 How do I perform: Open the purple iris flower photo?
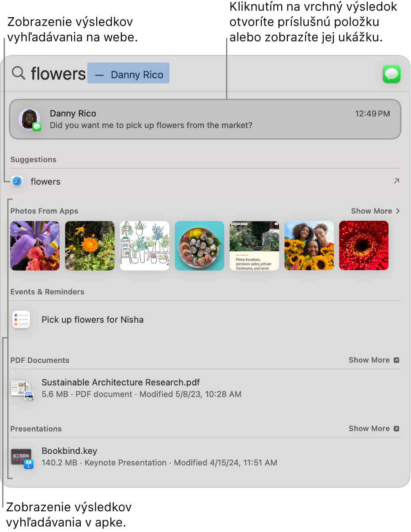click(35, 245)
